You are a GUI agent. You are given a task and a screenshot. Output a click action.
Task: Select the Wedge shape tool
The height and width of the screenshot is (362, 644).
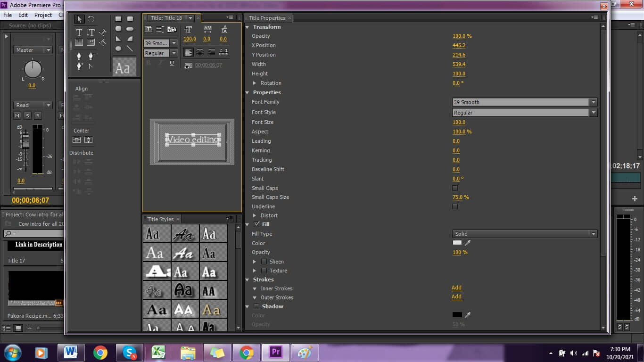pyautogui.click(x=118, y=39)
